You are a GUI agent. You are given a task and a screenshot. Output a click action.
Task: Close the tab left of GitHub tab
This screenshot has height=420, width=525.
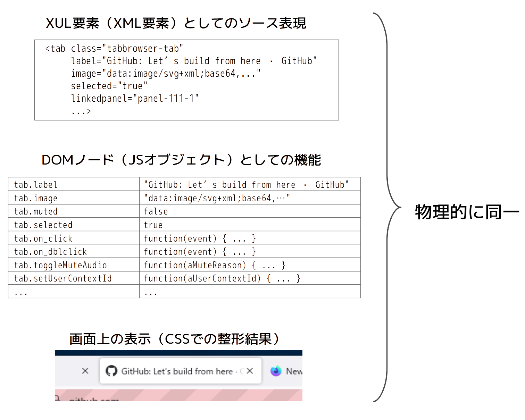tap(85, 371)
